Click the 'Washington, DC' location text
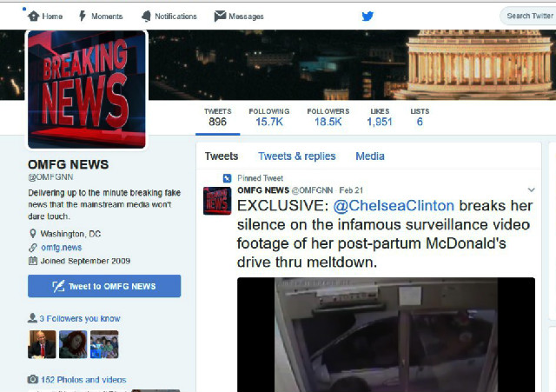The height and width of the screenshot is (392, 556). click(70, 234)
